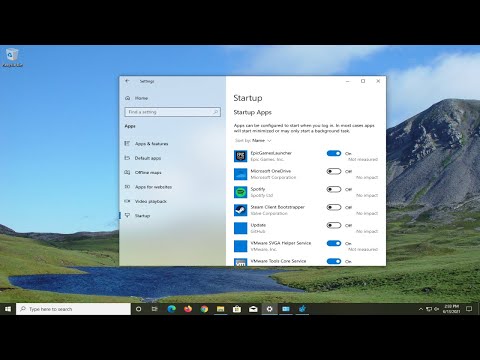This screenshot has height=360, width=480.
Task: Disable VMware Tools Core Service toggle
Action: click(334, 261)
